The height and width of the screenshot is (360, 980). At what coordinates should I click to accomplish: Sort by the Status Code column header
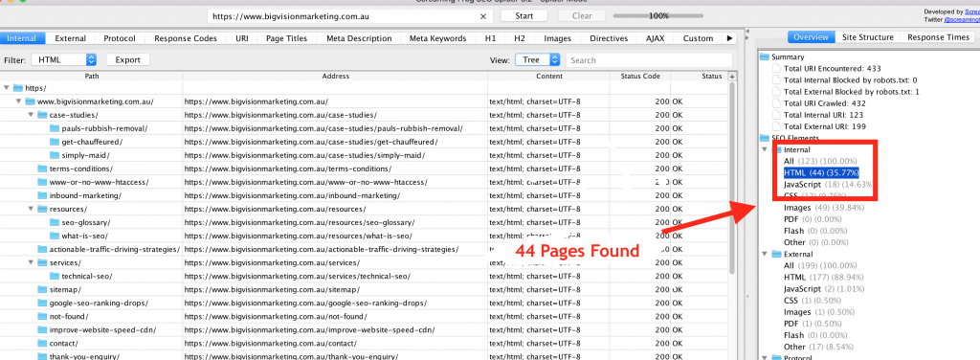click(x=640, y=77)
